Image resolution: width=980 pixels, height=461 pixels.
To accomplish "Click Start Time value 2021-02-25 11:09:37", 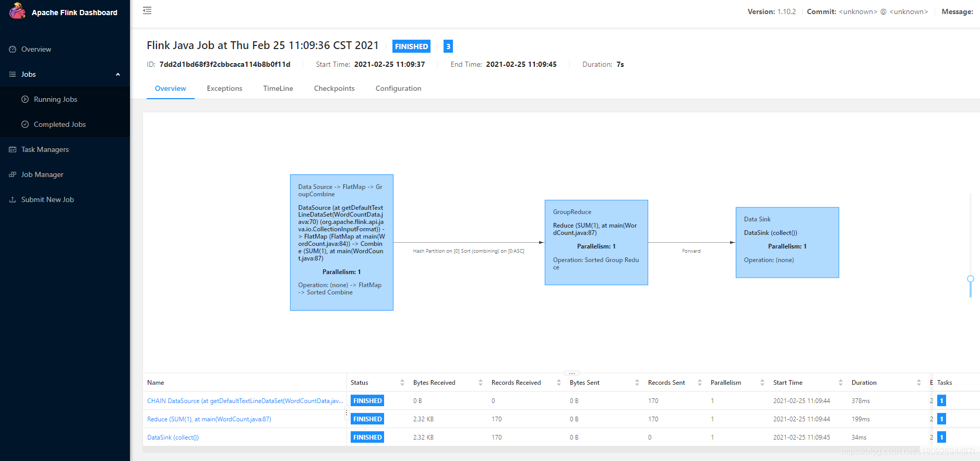I will (x=389, y=64).
